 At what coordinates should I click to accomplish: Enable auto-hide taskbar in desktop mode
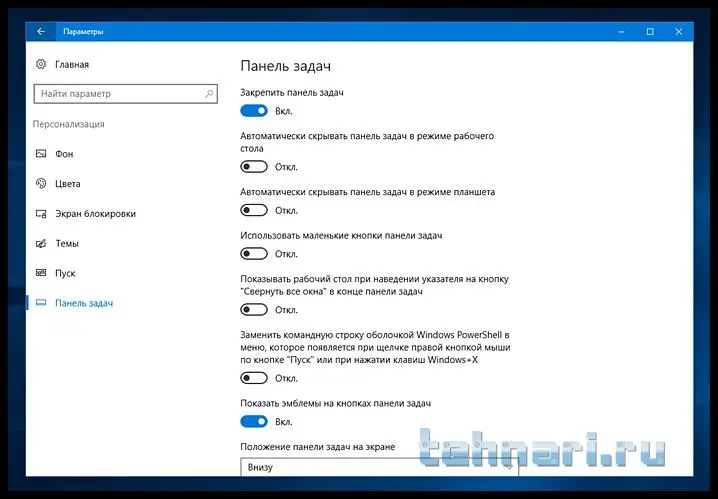coord(254,167)
